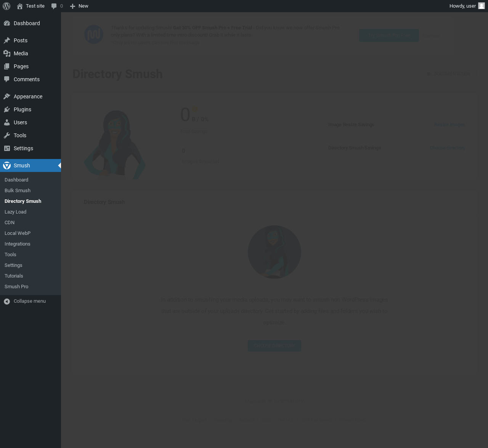488x448 pixels.
Task: Open the Appearance menu
Action: click(x=30, y=96)
